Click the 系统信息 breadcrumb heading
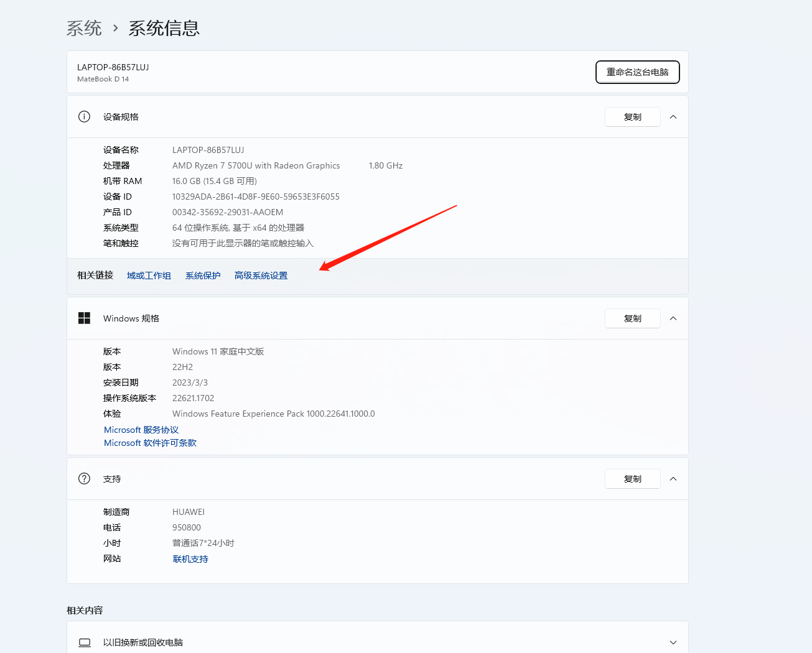The height and width of the screenshot is (653, 812). [164, 29]
